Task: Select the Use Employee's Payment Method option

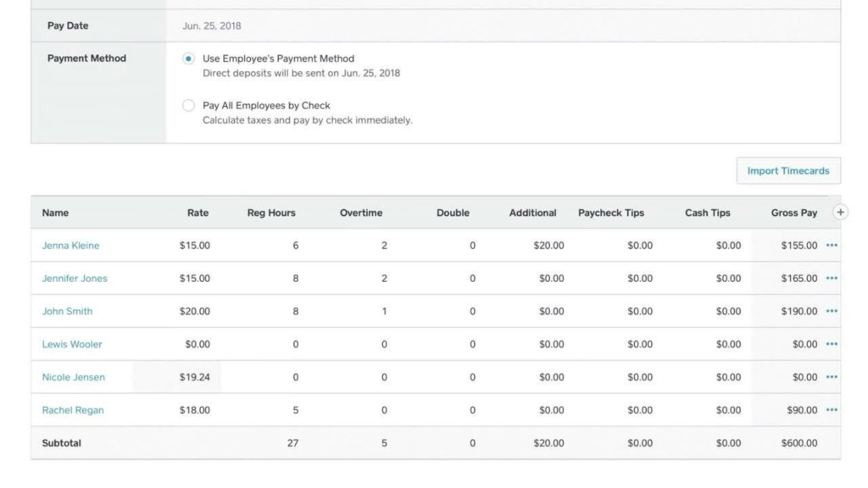Action: click(x=188, y=58)
